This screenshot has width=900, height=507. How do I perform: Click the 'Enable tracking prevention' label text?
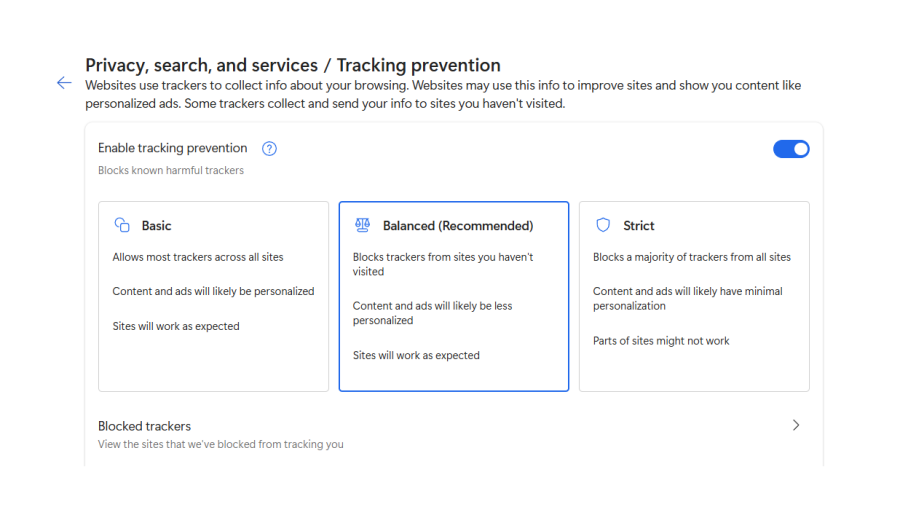point(172,148)
